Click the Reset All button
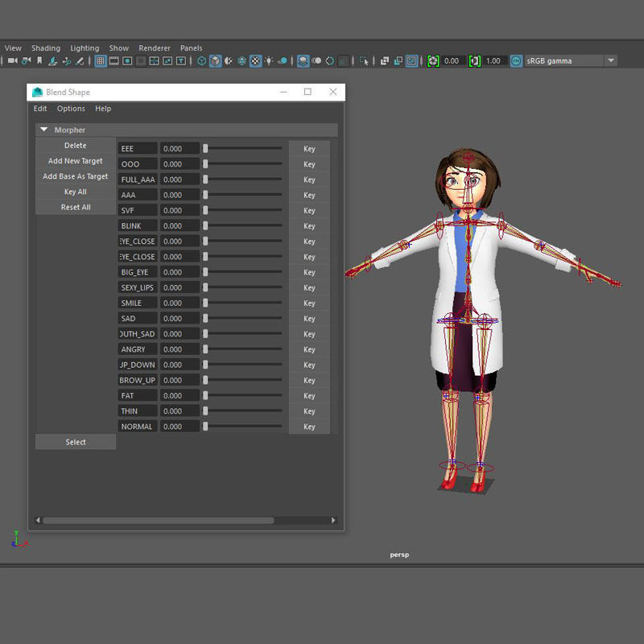Viewport: 644px width, 644px height. point(76,207)
